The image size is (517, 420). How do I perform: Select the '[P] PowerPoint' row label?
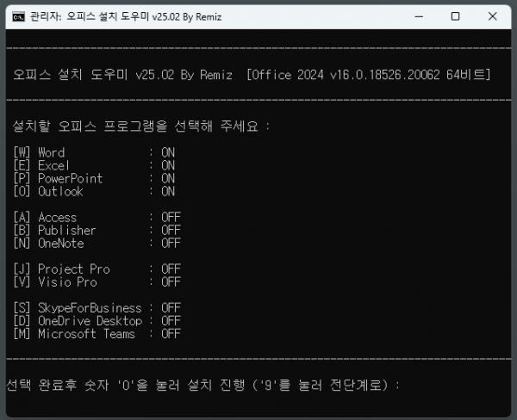coord(58,178)
